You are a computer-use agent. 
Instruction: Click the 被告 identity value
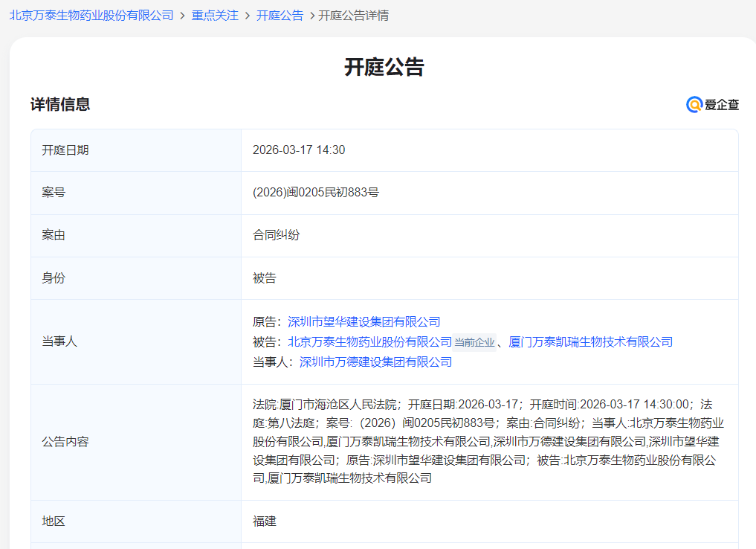click(x=265, y=278)
